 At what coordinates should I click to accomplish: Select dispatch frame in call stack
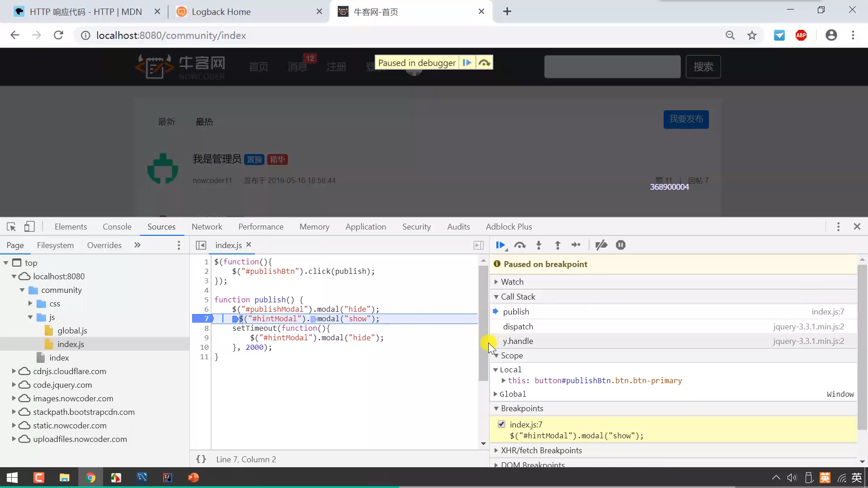[x=518, y=326]
